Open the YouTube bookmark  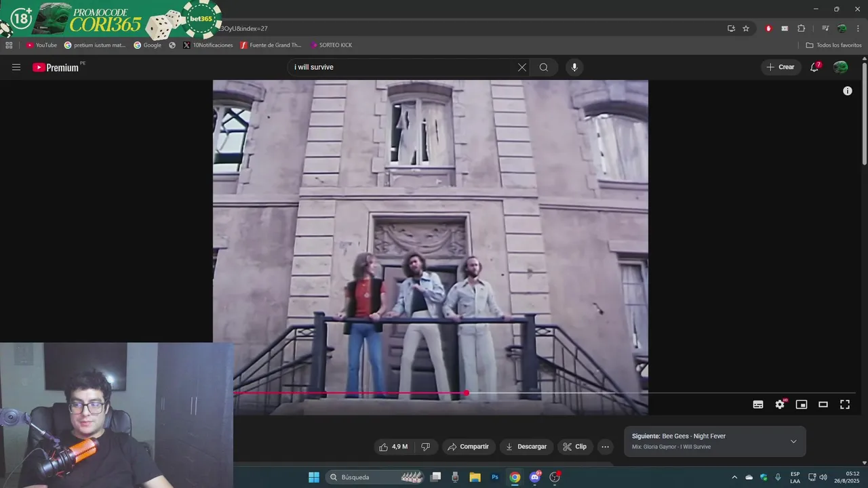tap(41, 45)
